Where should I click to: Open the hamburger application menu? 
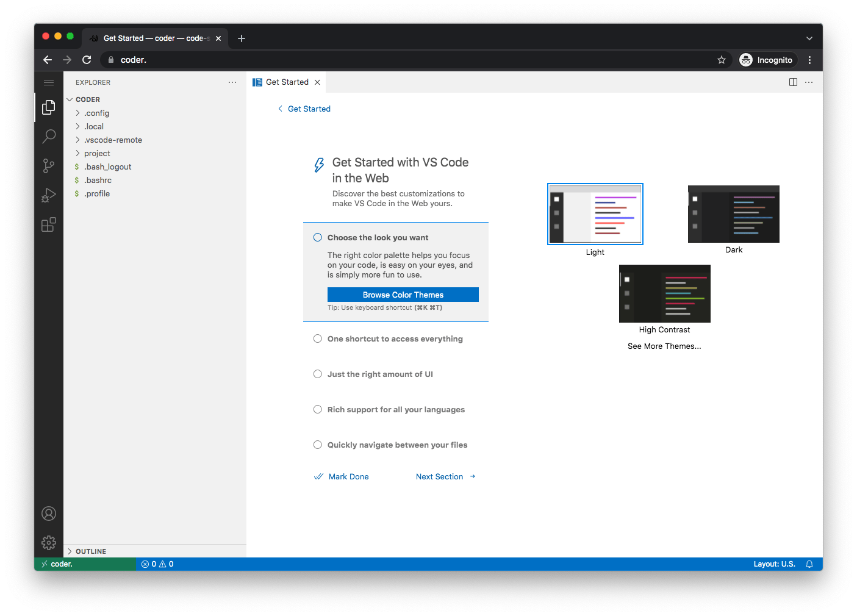pos(49,82)
